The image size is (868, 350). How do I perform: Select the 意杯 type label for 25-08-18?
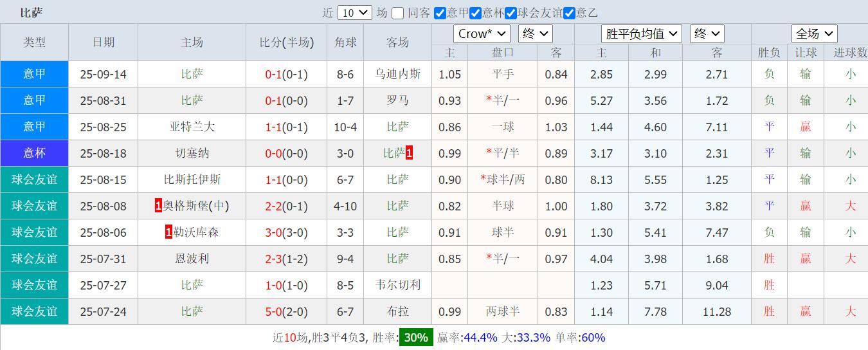tap(35, 153)
